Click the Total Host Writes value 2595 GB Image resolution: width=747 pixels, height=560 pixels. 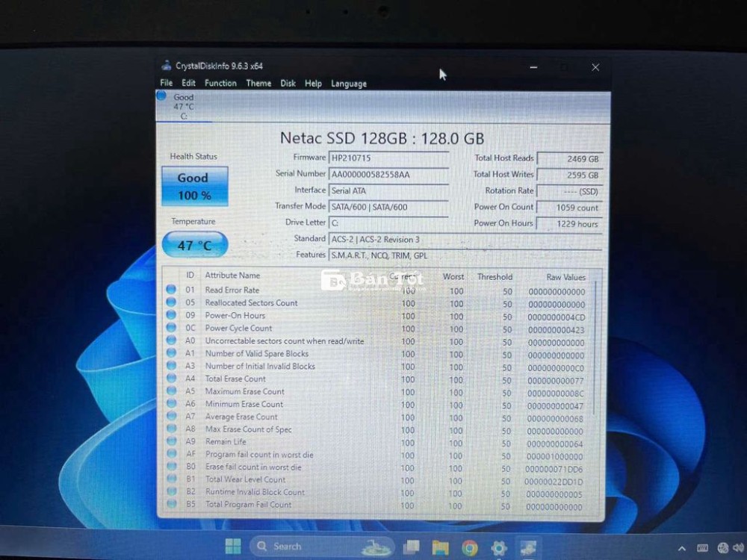click(569, 175)
